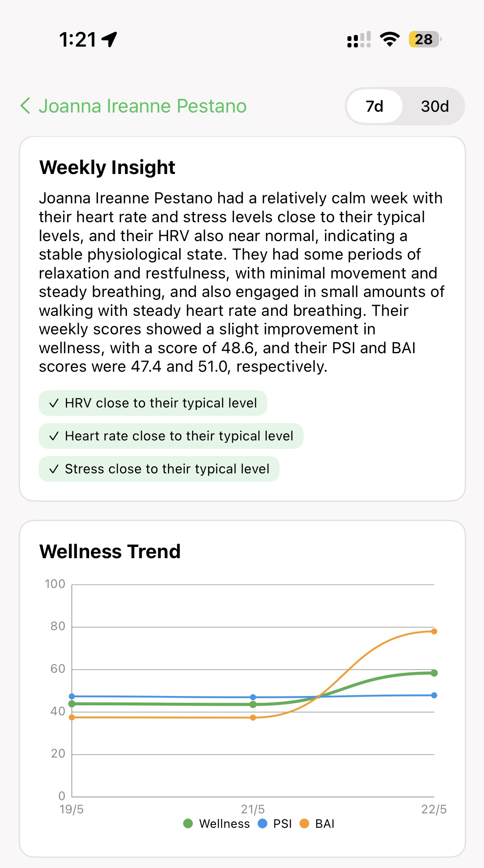Viewport: 484px width, 868px height.
Task: Tap the cellular signal bars icon
Action: pyautogui.click(x=359, y=40)
